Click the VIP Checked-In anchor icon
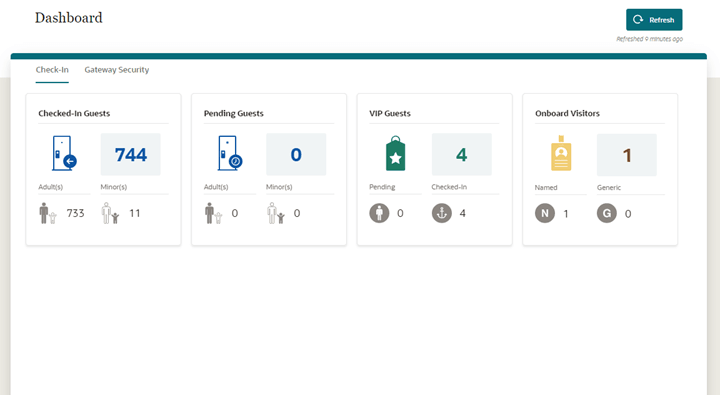720x395 pixels. 442,213
